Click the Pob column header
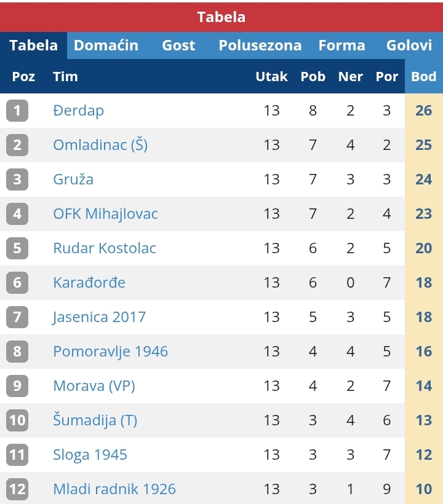 [313, 77]
